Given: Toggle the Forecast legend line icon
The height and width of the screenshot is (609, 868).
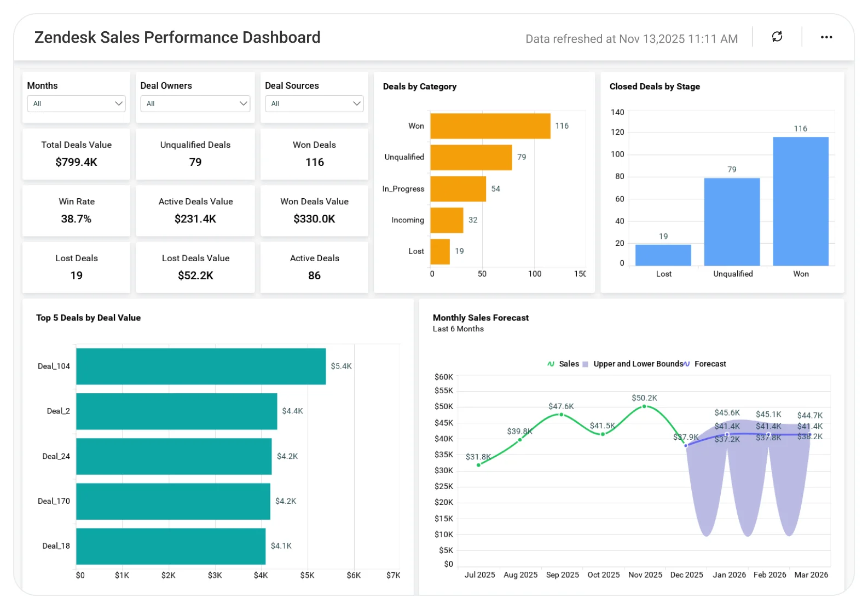Looking at the screenshot, I should (x=686, y=364).
